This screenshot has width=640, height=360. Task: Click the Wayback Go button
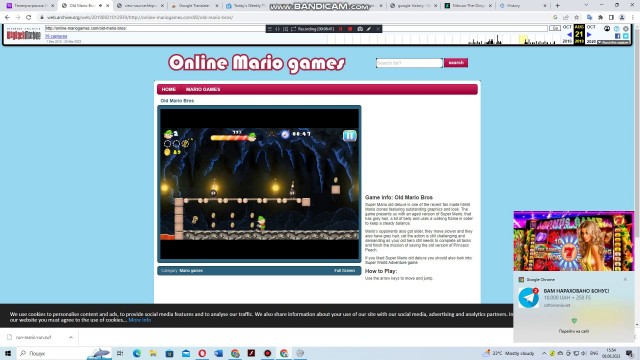pos(555,28)
